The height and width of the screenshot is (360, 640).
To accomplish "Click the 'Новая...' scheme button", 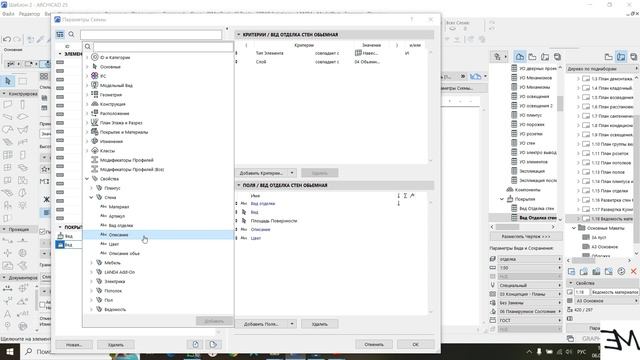I will point(74,345).
